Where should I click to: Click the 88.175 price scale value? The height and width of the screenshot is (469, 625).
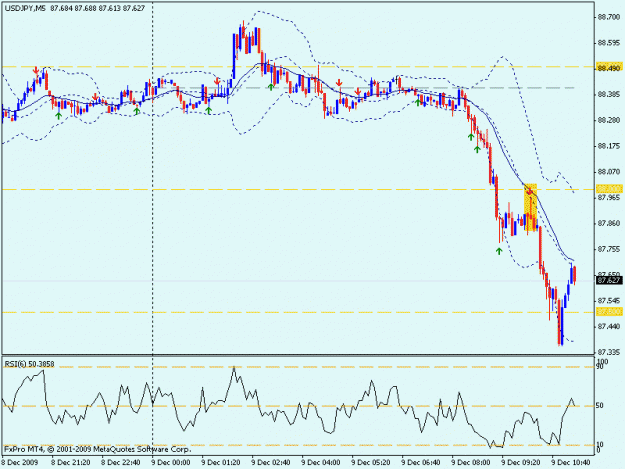pyautogui.click(x=609, y=146)
